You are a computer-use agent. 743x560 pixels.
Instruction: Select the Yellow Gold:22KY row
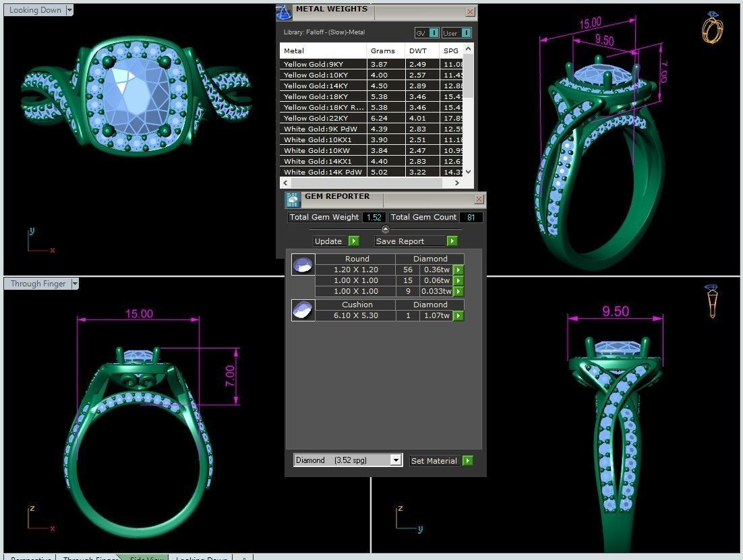coord(371,118)
